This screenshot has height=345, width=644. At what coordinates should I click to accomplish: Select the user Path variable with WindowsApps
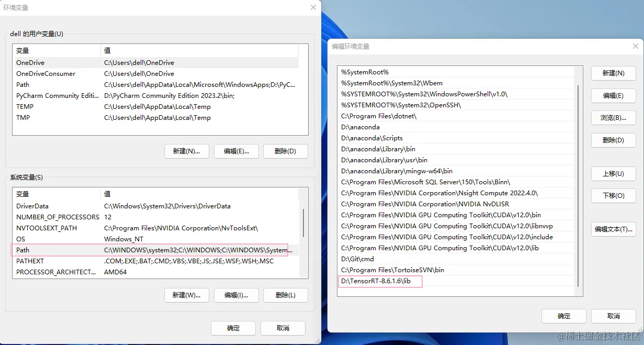(x=155, y=84)
